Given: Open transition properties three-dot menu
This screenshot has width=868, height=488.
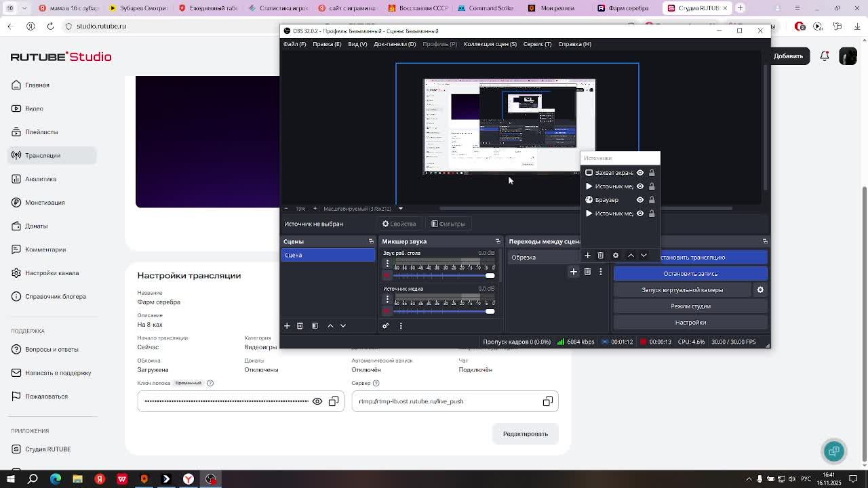Looking at the screenshot, I should (601, 272).
